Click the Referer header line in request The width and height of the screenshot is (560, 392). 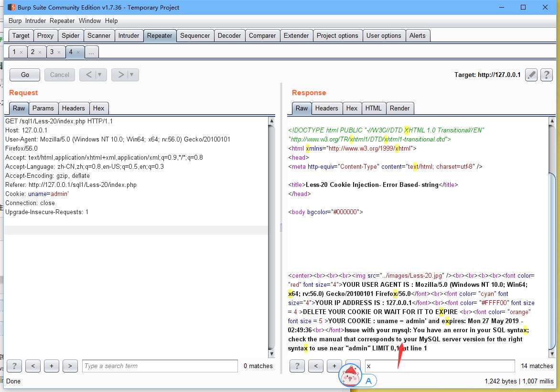click(71, 185)
